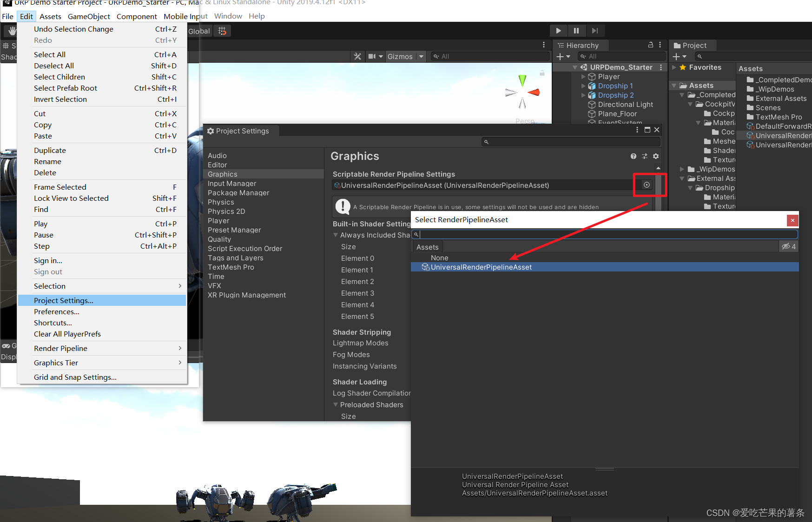This screenshot has height=522, width=812.
Task: Select DefaultForwardRenderer asset icon
Action: tap(750, 126)
